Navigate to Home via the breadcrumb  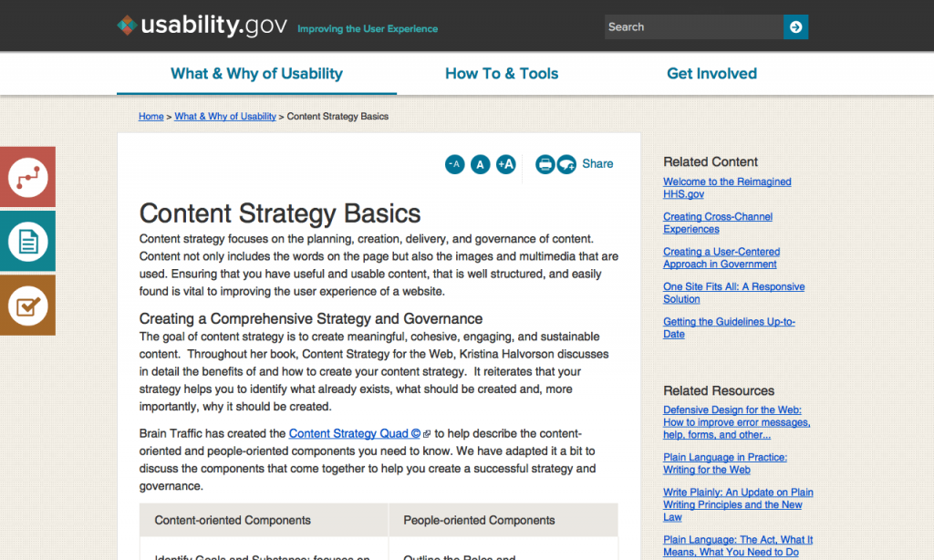(150, 116)
